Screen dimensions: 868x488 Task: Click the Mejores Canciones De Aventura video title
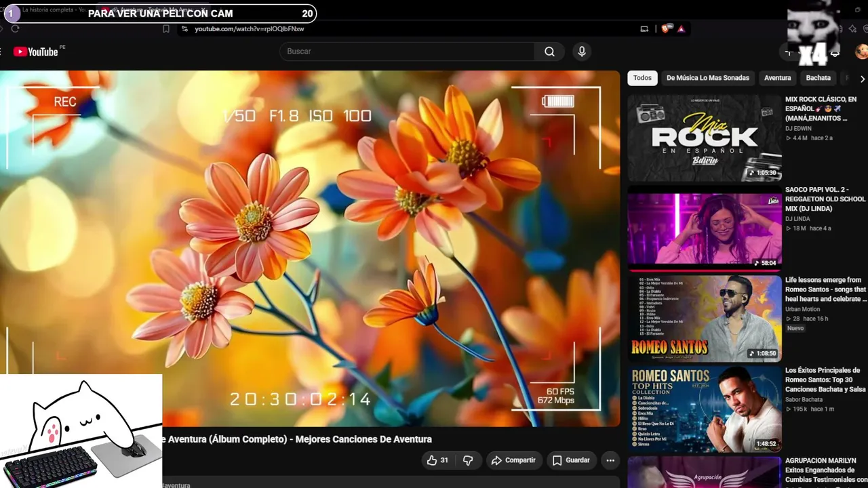[297, 439]
